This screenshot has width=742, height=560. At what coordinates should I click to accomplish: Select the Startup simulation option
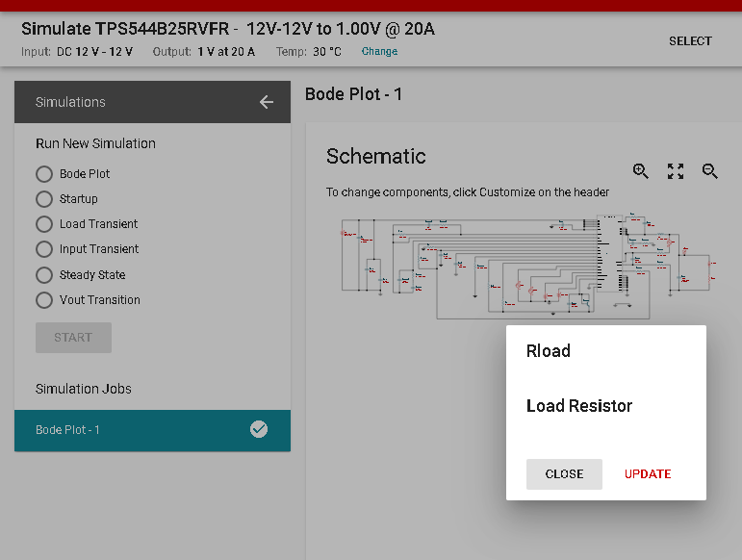pyautogui.click(x=44, y=199)
